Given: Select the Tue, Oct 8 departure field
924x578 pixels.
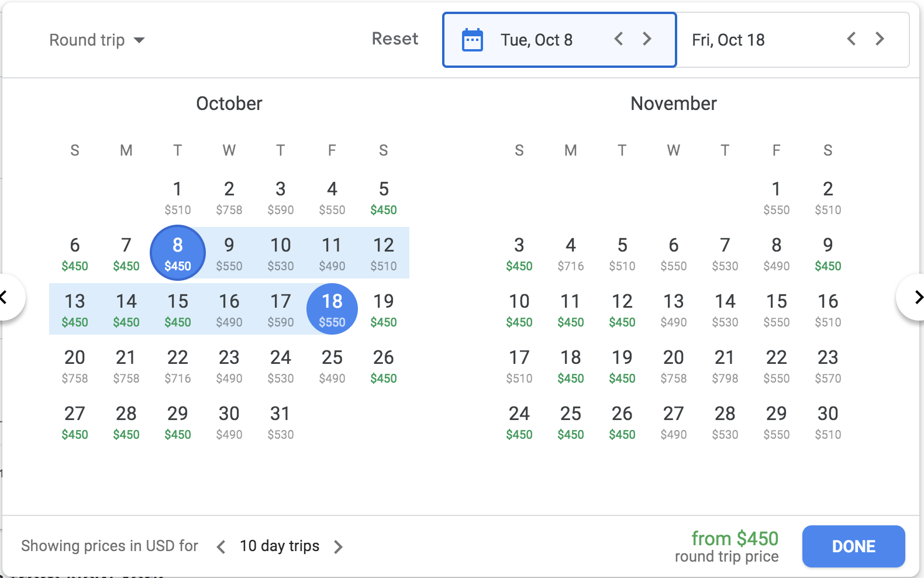Looking at the screenshot, I should (x=536, y=40).
